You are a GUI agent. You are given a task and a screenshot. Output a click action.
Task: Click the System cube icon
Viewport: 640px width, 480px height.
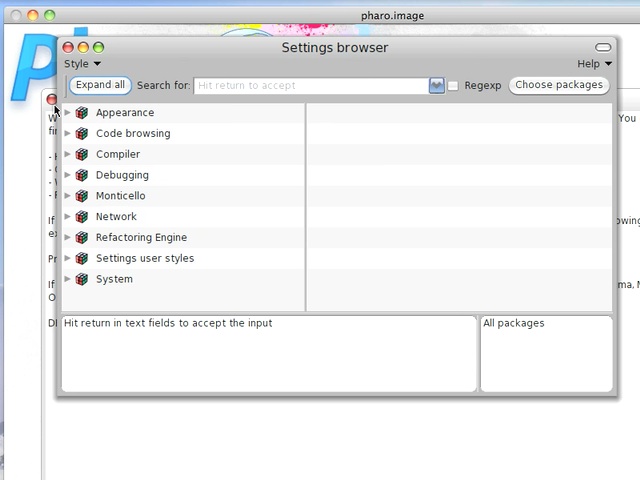(82, 279)
